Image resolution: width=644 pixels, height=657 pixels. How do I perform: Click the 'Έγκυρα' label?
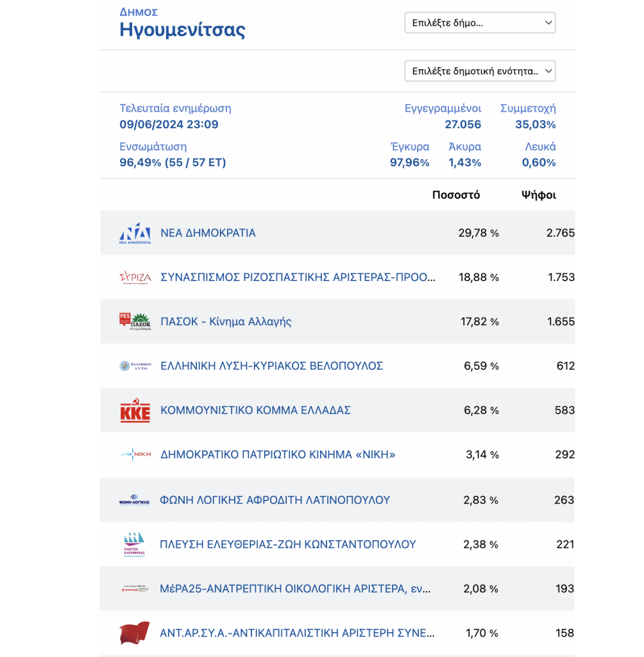coord(409,147)
